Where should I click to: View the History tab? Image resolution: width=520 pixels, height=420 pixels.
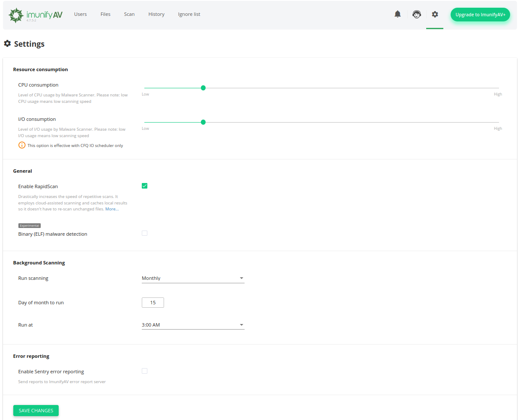pyautogui.click(x=156, y=14)
